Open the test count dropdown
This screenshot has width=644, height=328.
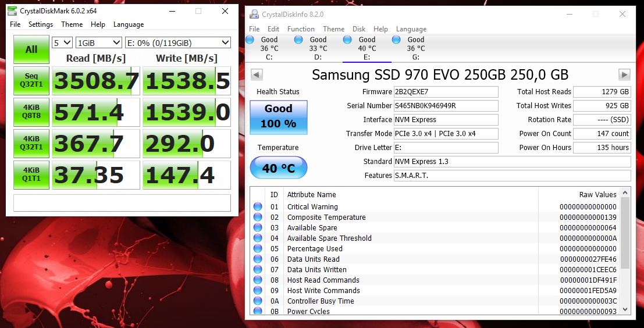pyautogui.click(x=62, y=42)
